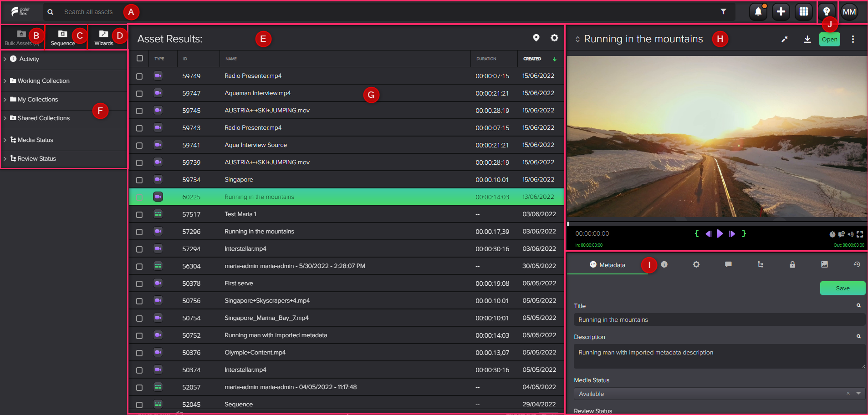Click the green Open button
The image size is (868, 415).
829,40
